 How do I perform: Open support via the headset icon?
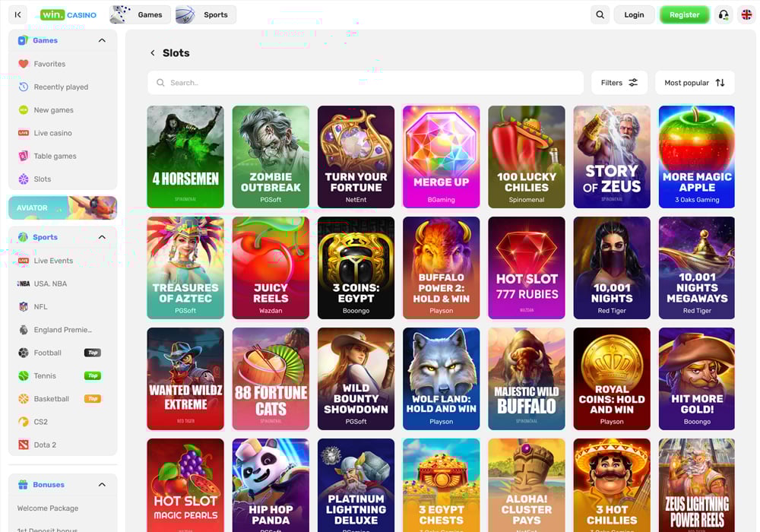[x=724, y=14]
